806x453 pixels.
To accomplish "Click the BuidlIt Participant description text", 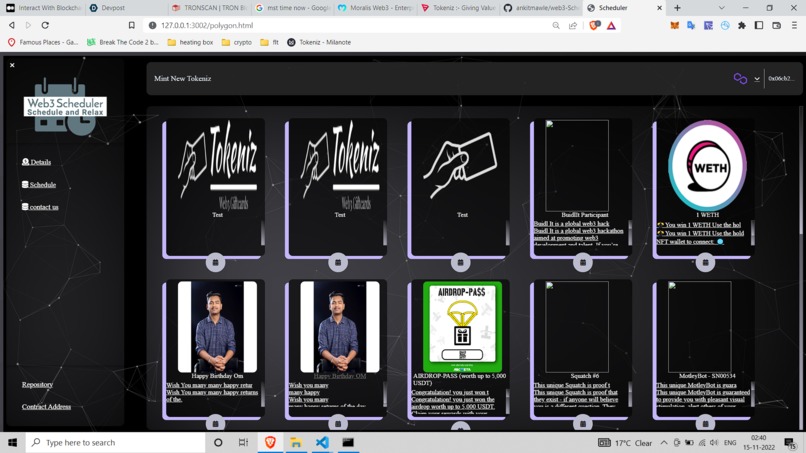I will coord(579,234).
